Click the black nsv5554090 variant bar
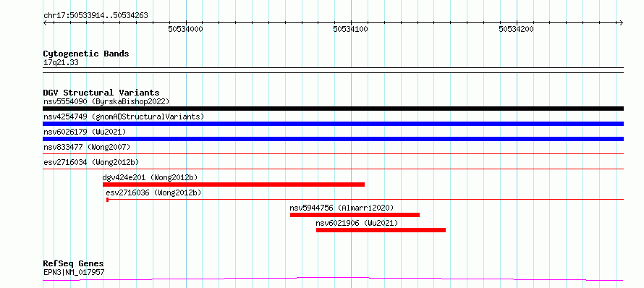 [333, 109]
